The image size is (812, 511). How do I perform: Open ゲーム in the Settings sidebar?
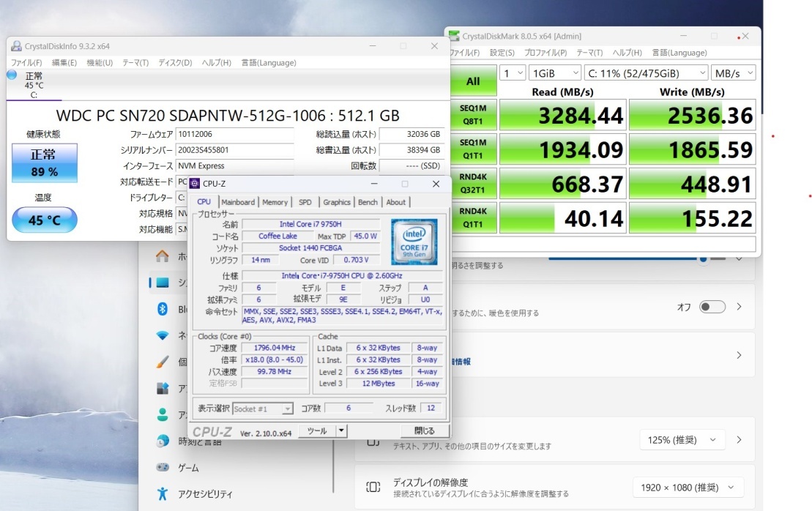(x=188, y=468)
